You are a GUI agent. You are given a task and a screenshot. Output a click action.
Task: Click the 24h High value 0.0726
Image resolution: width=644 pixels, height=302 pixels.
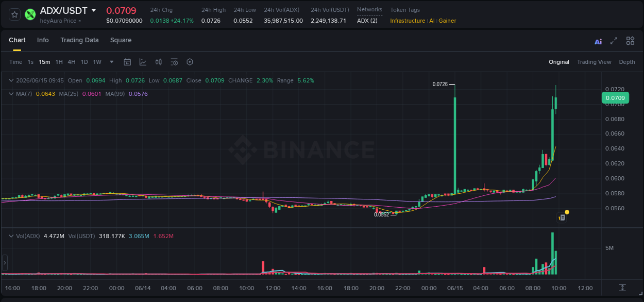coord(211,21)
